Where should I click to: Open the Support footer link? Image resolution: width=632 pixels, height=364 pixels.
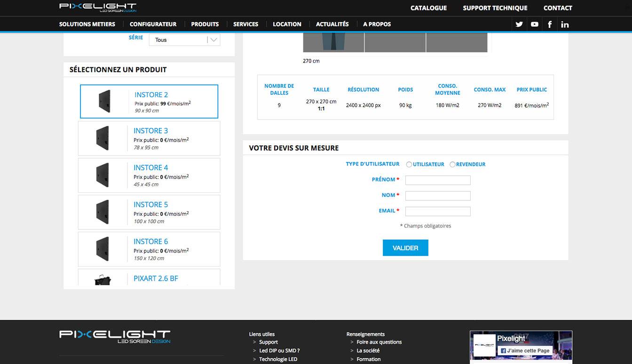pyautogui.click(x=268, y=342)
